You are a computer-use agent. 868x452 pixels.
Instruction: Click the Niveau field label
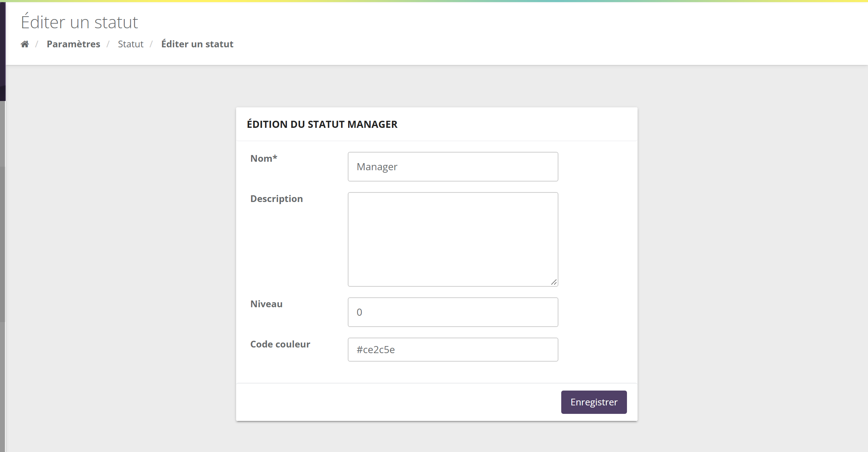266,304
